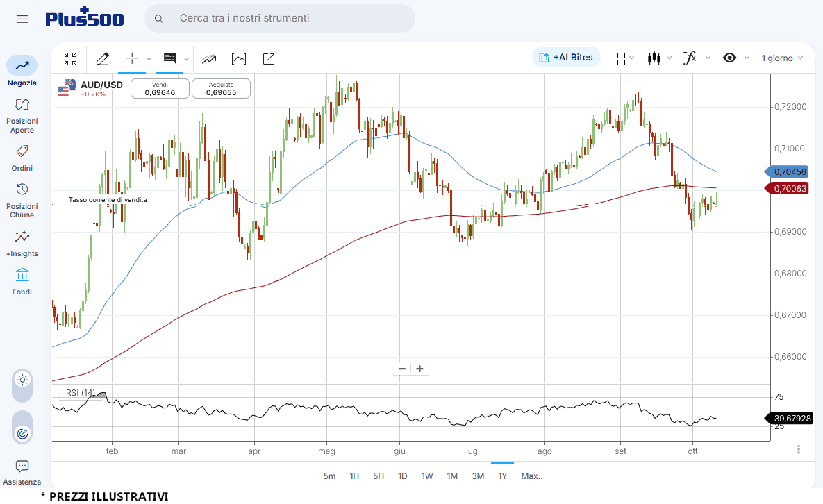823x504 pixels.
Task: Zoom in chart with plus button
Action: coord(420,369)
